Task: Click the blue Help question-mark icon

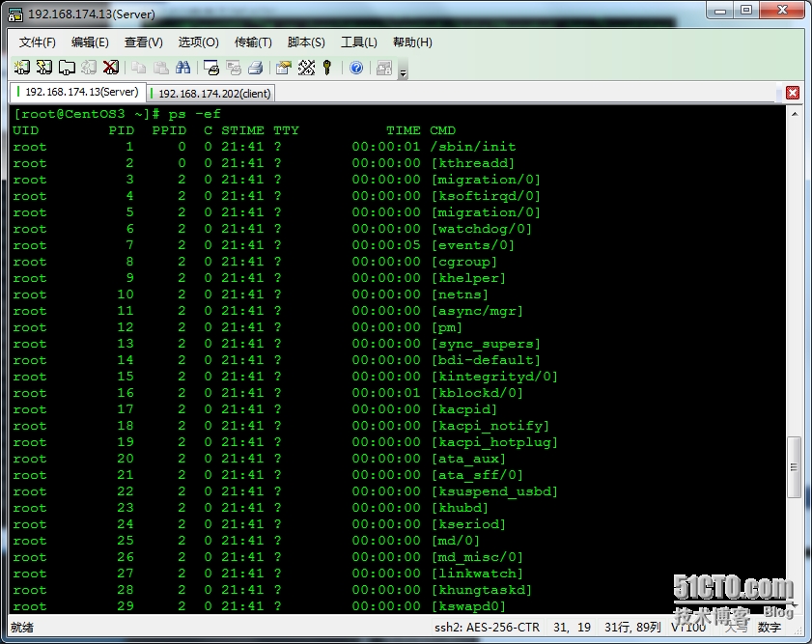Action: 356,68
